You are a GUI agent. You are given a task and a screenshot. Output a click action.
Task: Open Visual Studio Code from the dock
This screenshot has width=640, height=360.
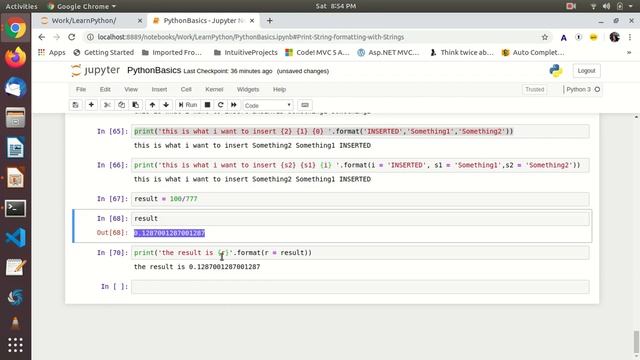coord(15,238)
